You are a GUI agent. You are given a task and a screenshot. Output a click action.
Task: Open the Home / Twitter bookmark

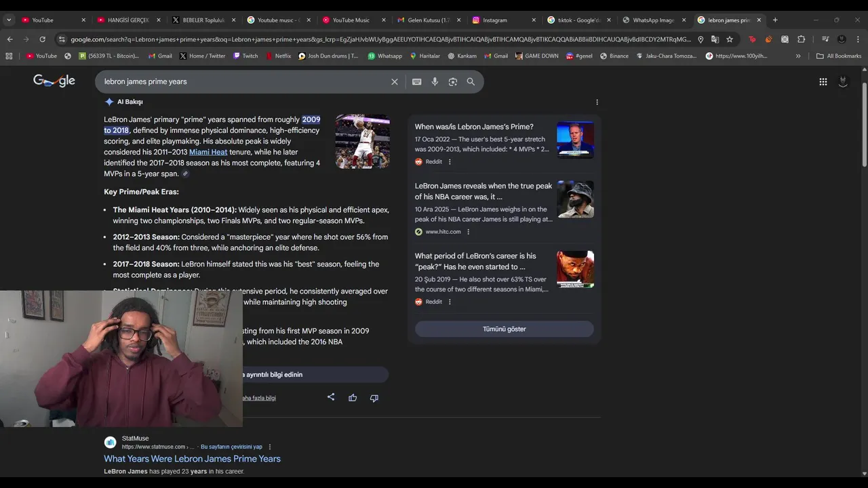203,56
